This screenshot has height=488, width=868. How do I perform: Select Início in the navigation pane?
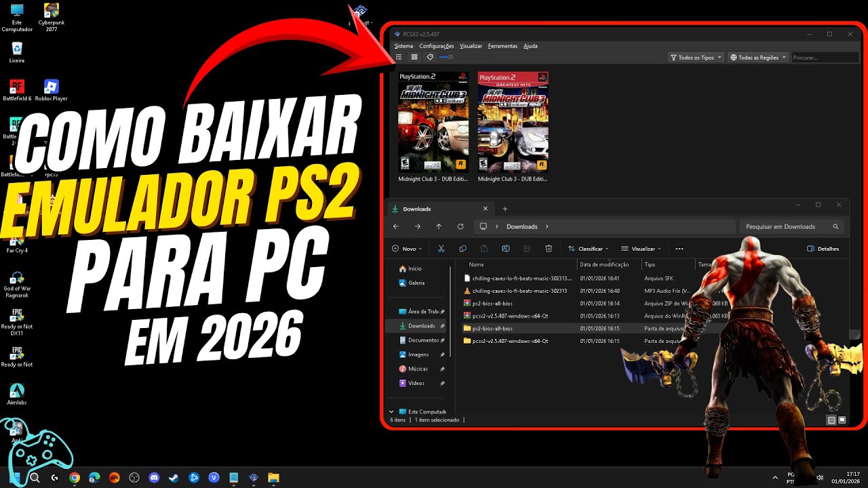[x=414, y=268]
